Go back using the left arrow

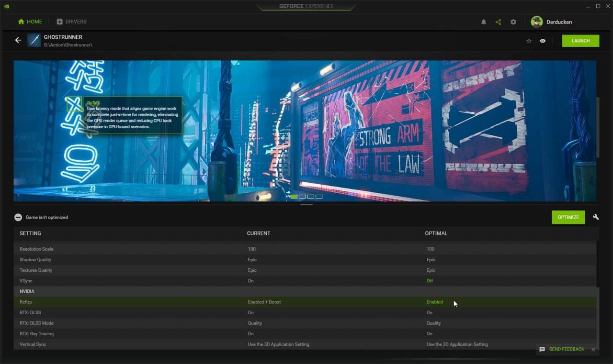tap(18, 40)
